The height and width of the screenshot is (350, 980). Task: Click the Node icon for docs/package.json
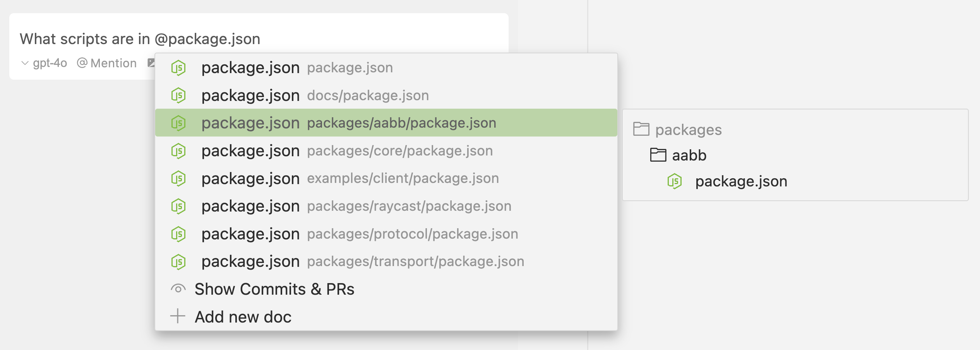point(178,96)
